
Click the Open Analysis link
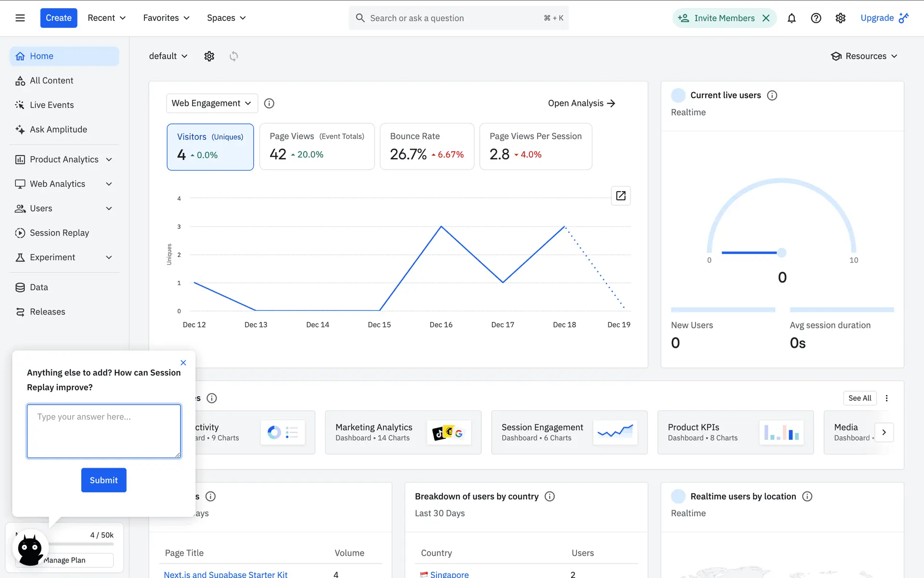coord(581,104)
